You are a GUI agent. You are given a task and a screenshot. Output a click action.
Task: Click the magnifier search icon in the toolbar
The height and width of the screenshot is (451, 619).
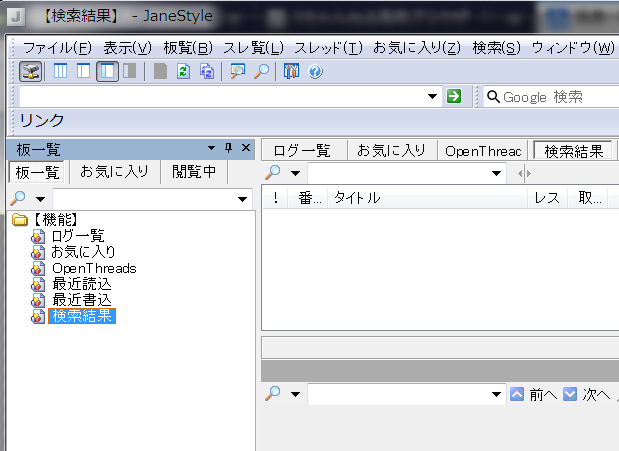tap(261, 71)
